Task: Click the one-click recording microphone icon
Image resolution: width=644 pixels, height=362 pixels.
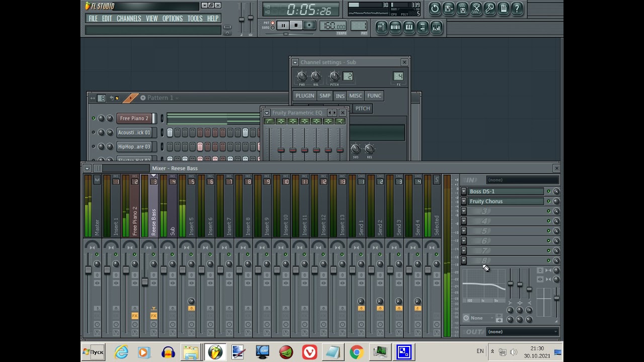Action: pyautogui.click(x=490, y=8)
